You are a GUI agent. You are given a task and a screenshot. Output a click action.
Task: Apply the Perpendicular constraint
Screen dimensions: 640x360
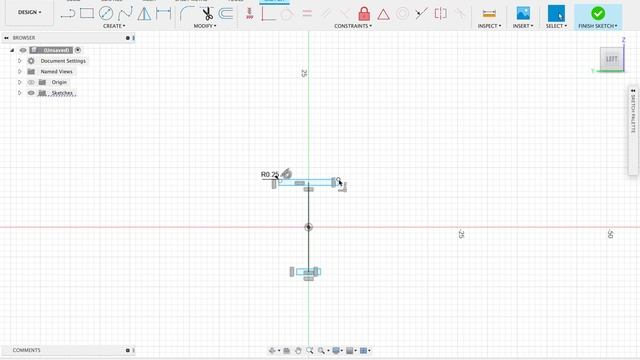pos(345,14)
